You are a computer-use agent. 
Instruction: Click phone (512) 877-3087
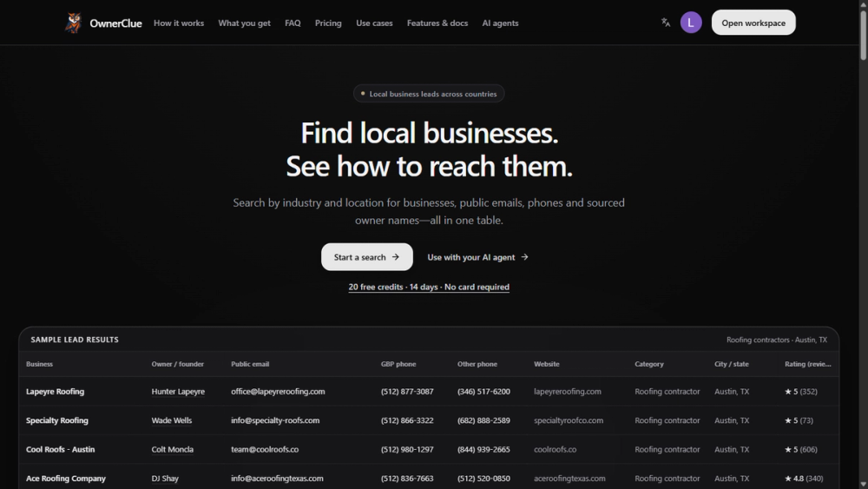[407, 392]
